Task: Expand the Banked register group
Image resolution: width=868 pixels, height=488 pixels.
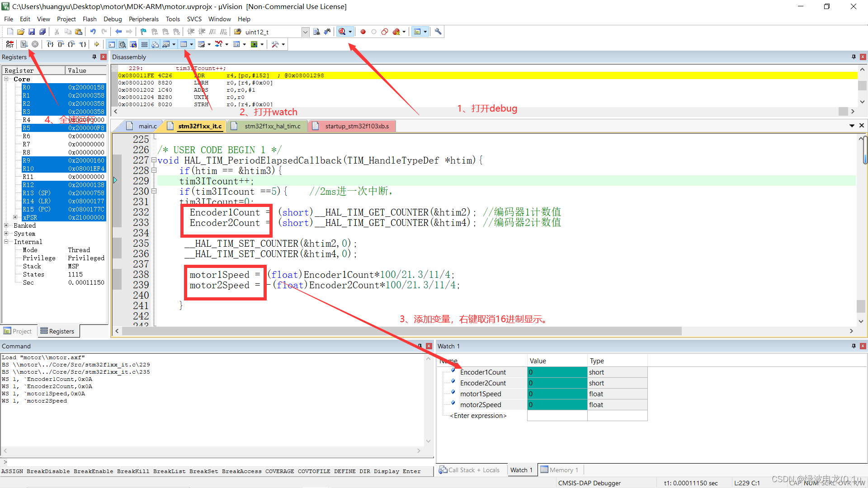Action: click(6, 225)
